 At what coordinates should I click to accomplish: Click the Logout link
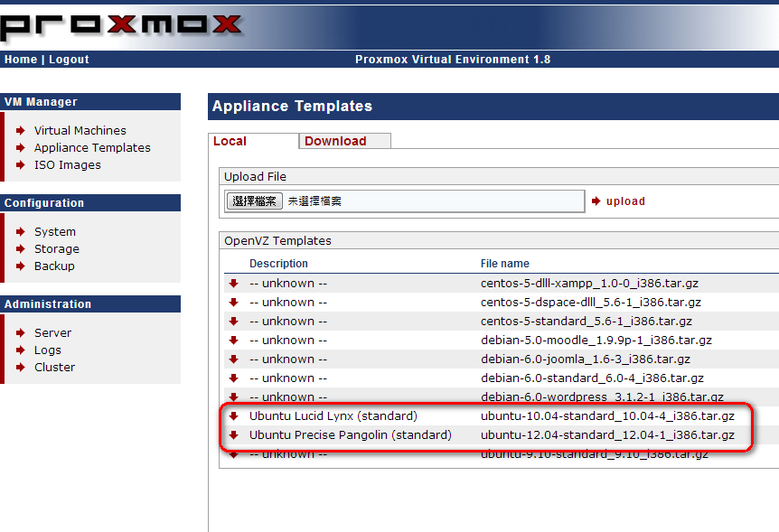point(69,60)
